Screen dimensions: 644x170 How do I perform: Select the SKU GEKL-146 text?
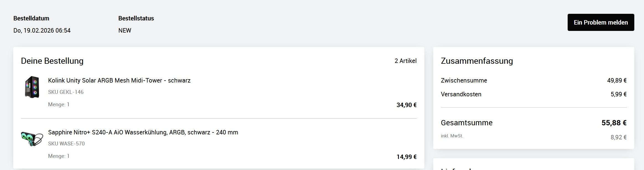click(x=66, y=92)
